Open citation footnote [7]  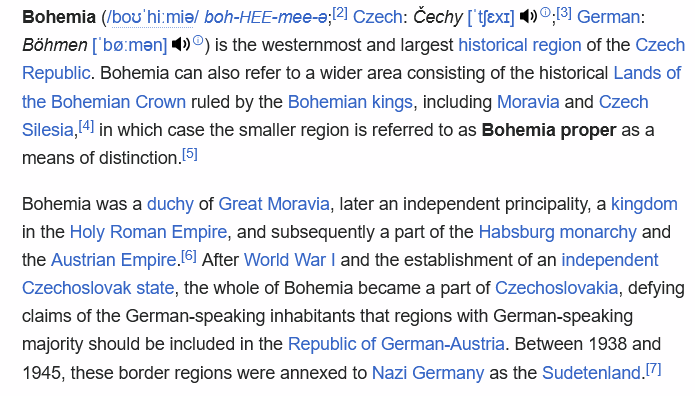pyautogui.click(x=653, y=369)
